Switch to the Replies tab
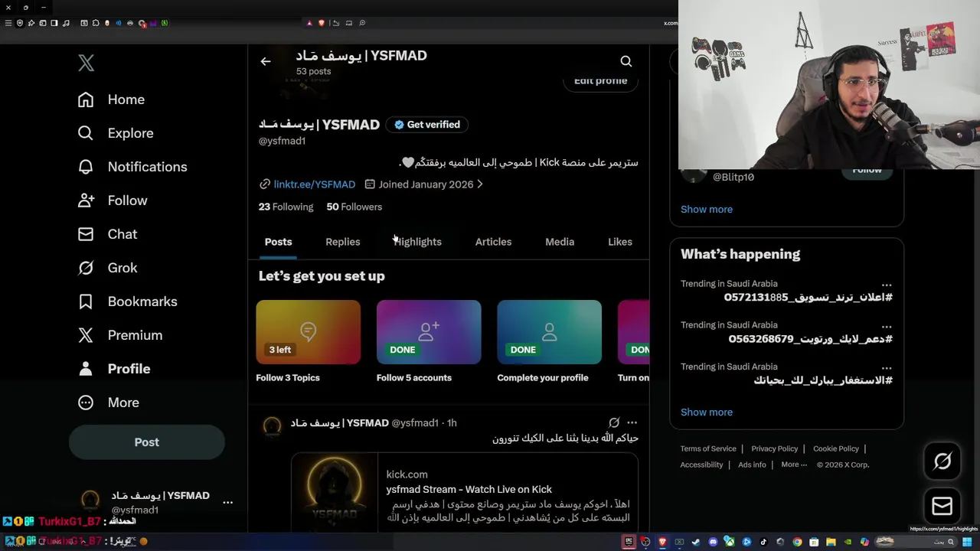Screen dimensions: 980x551 [342, 242]
